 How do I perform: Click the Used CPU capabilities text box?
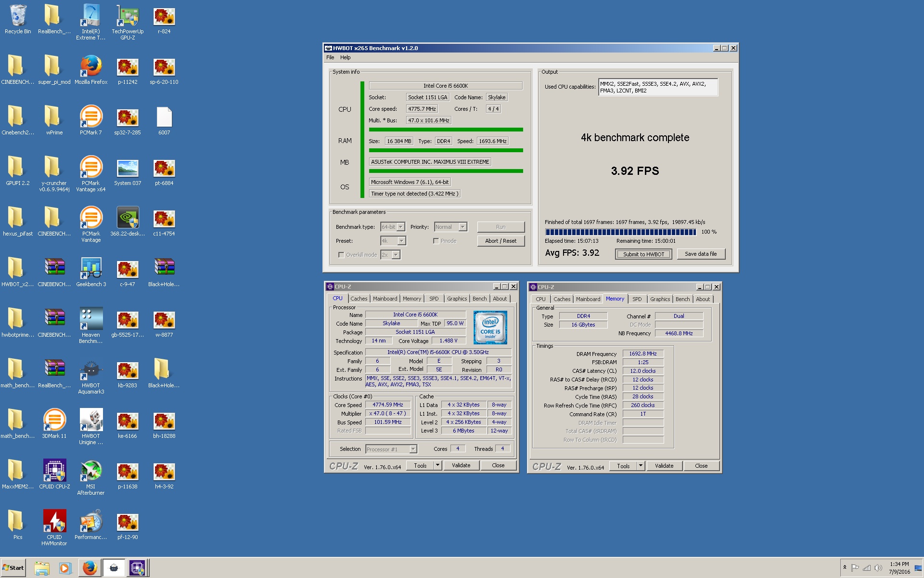click(658, 87)
